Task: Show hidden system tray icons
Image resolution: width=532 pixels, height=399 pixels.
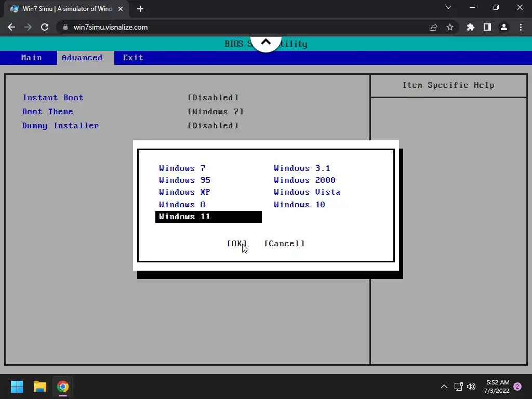Action: point(444,387)
